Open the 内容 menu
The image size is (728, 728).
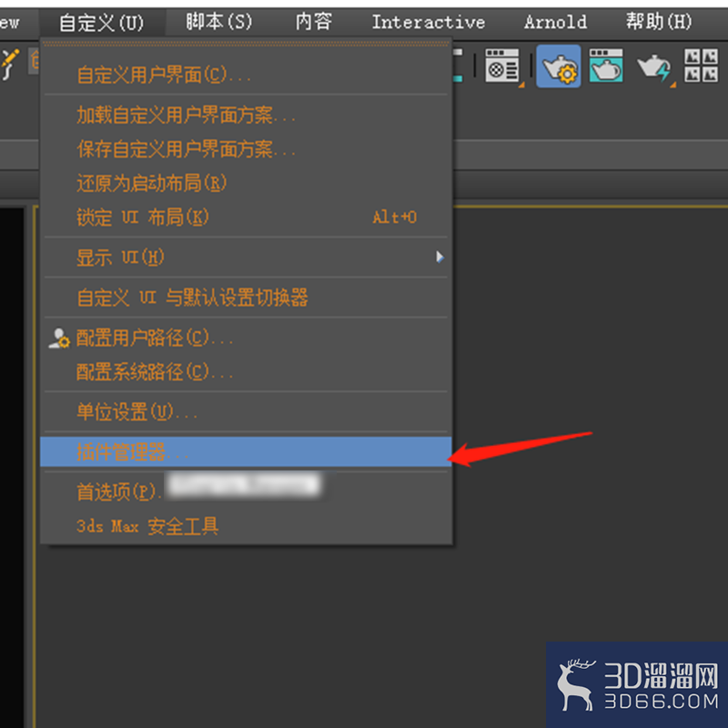tap(314, 22)
